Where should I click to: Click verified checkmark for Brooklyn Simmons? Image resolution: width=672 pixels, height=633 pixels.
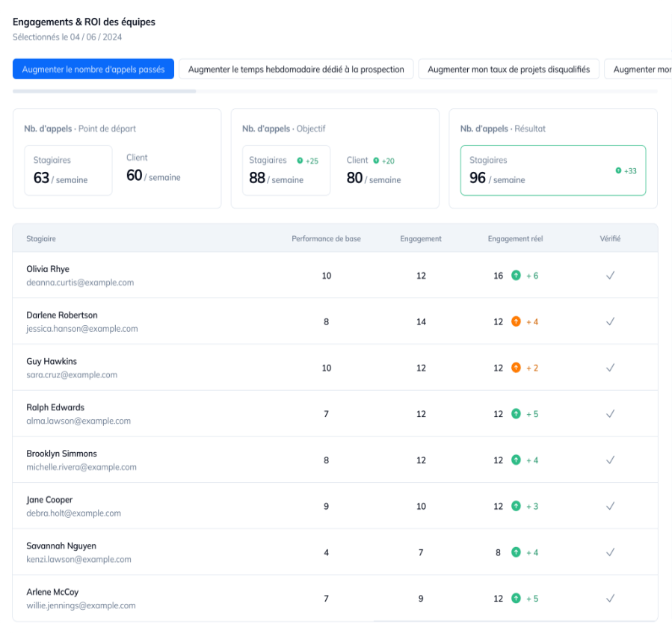point(610,460)
